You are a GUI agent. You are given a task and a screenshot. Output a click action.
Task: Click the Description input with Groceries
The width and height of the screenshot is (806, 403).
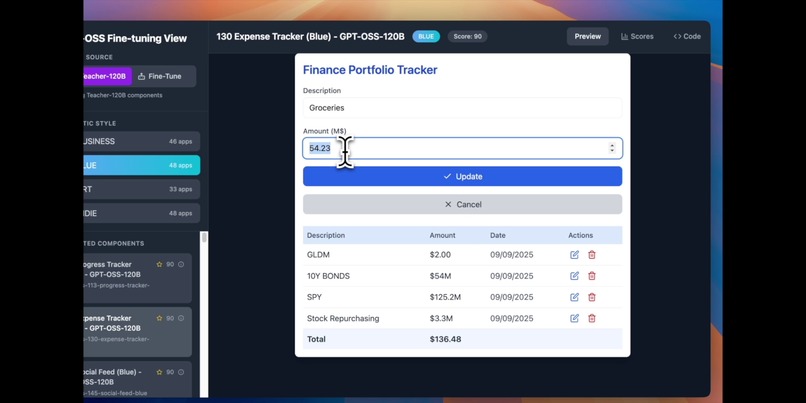point(462,108)
